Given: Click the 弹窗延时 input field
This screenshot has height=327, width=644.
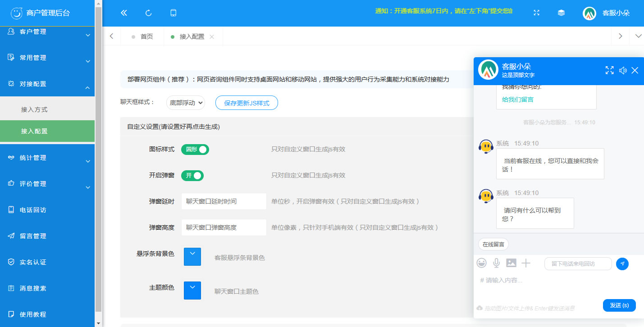Looking at the screenshot, I should pyautogui.click(x=224, y=201).
